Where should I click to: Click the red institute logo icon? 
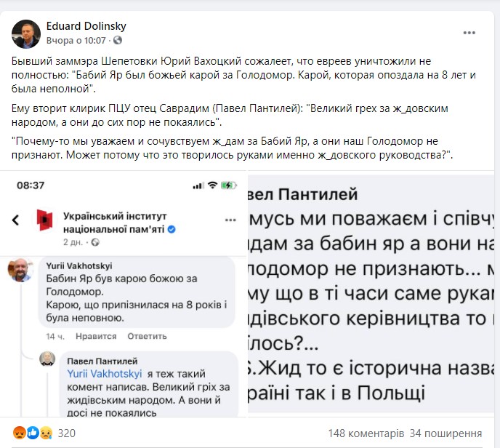tap(45, 220)
